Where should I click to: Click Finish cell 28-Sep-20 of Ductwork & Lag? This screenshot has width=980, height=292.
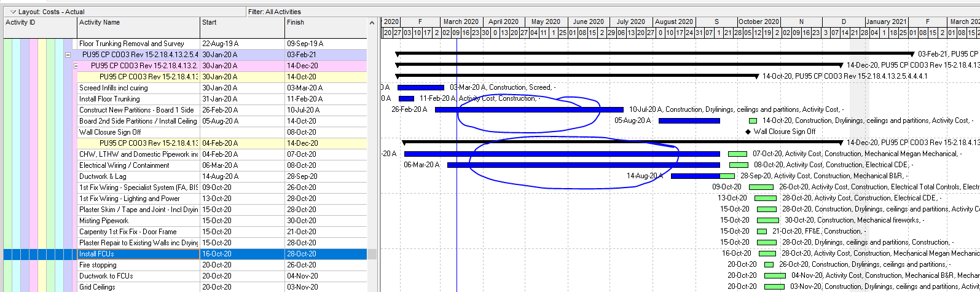[326, 176]
